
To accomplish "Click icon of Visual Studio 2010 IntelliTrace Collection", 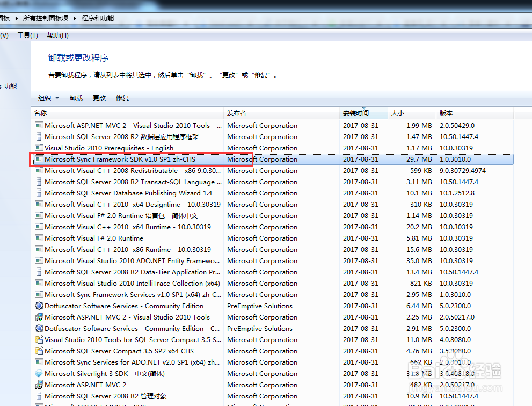I will coord(39,283).
